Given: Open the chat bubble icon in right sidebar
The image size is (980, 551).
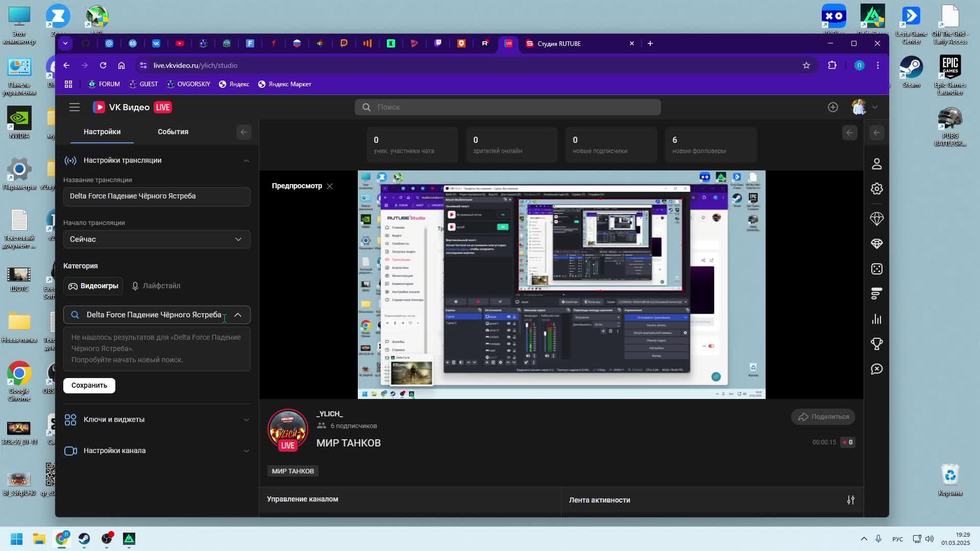Looking at the screenshot, I should (x=876, y=369).
